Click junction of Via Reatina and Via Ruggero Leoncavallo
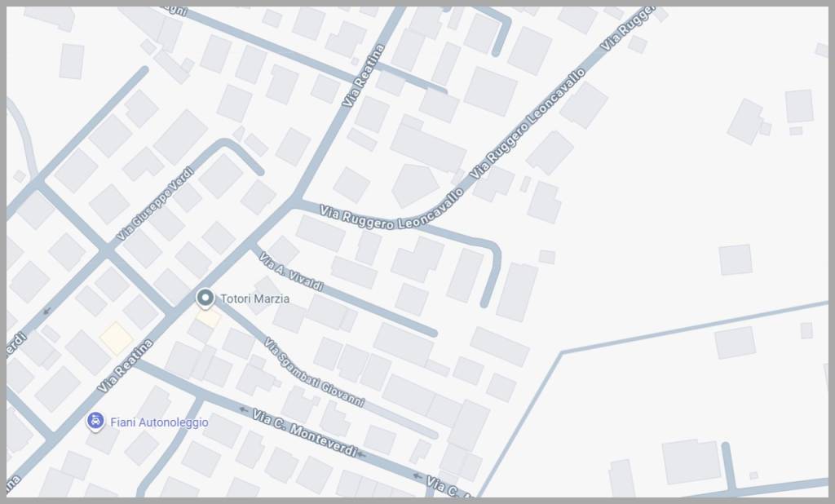 tap(297, 201)
